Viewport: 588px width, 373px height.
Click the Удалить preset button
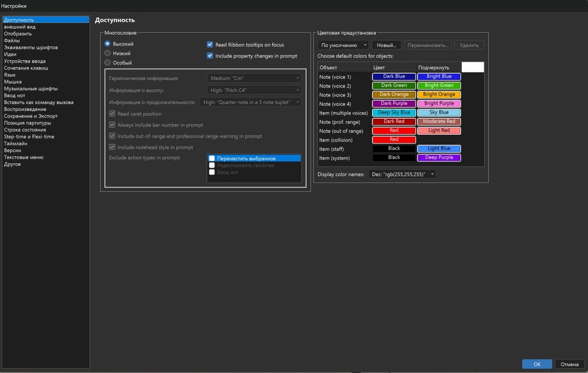coord(469,45)
